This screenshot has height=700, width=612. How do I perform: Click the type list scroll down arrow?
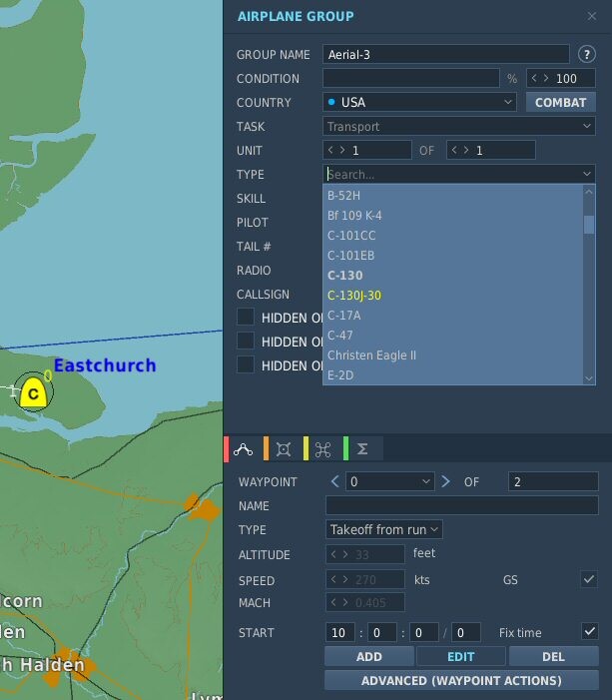click(x=589, y=378)
